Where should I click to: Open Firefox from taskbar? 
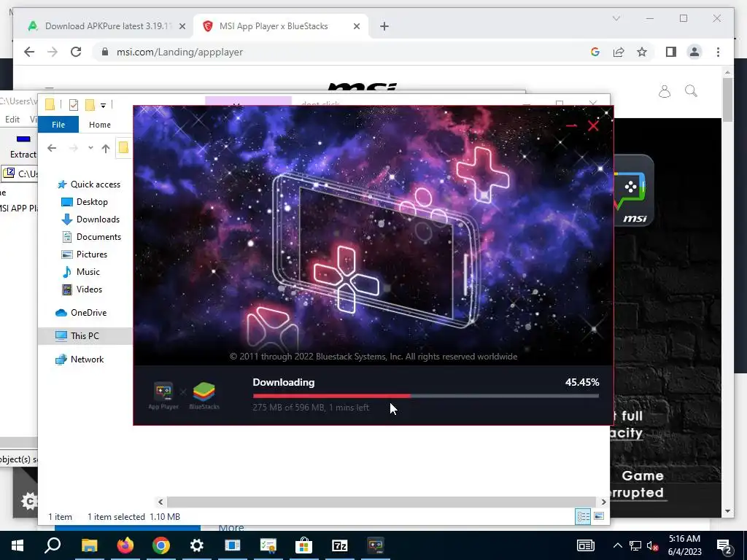coord(125,545)
